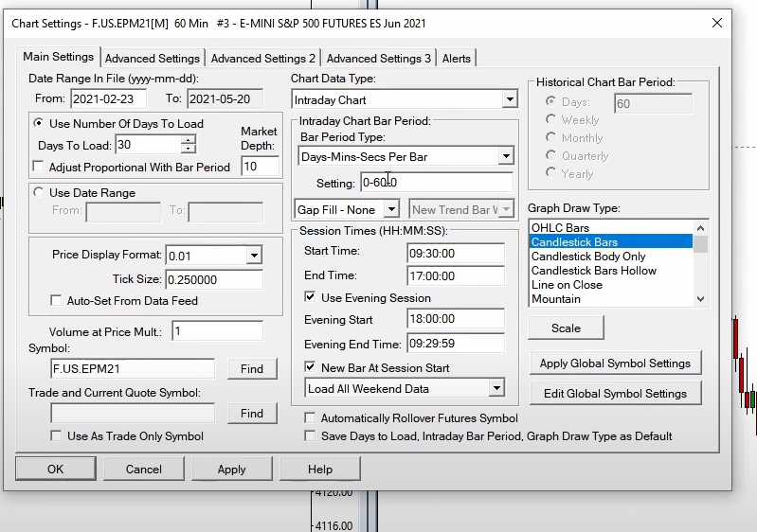Open the Price Display Format dropdown

click(x=253, y=256)
